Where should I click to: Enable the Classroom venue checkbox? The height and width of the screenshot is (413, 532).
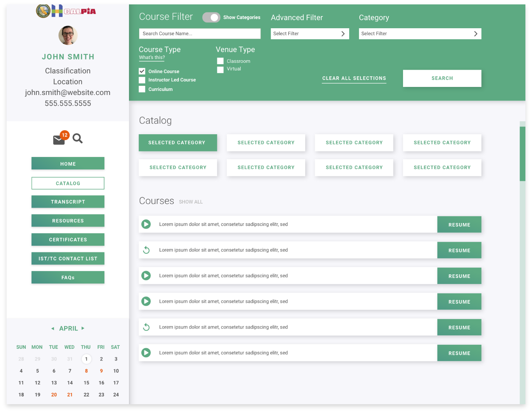pos(220,61)
